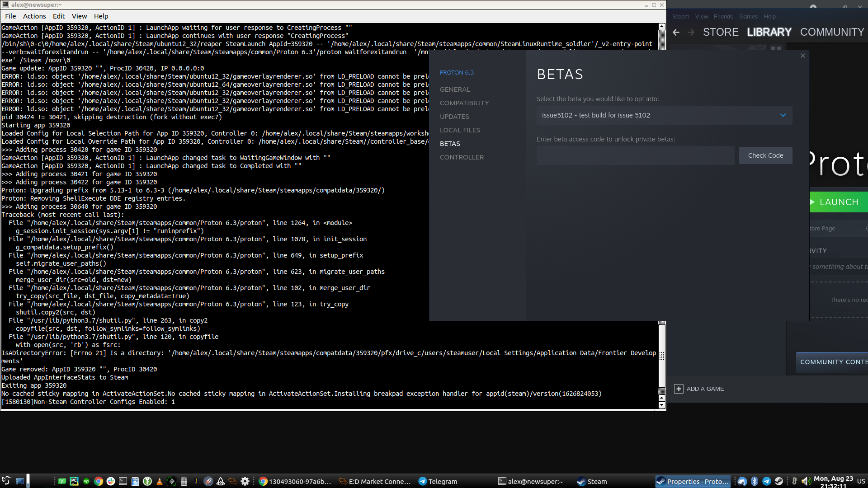Switch to the Local Files tab
This screenshot has width=868, height=488.
460,130
